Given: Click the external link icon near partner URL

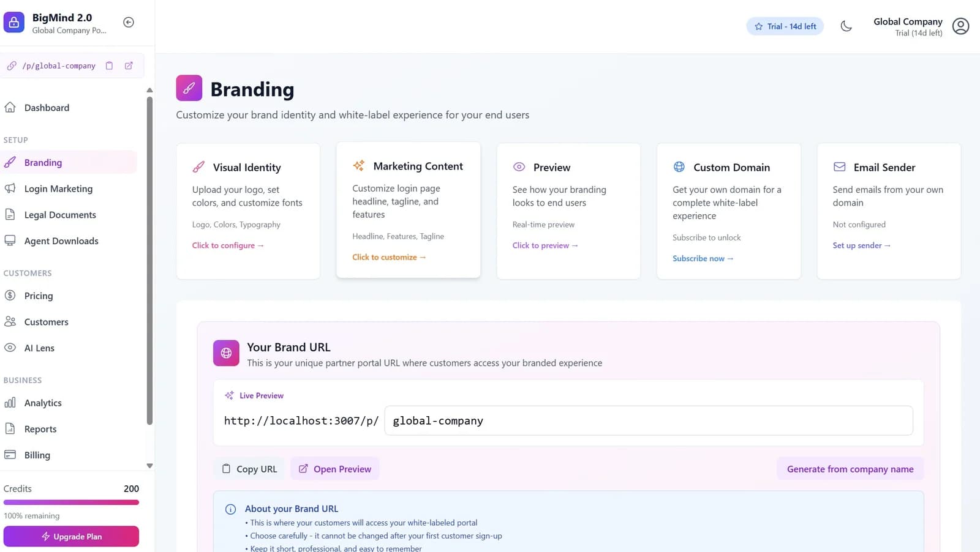Looking at the screenshot, I should point(129,65).
